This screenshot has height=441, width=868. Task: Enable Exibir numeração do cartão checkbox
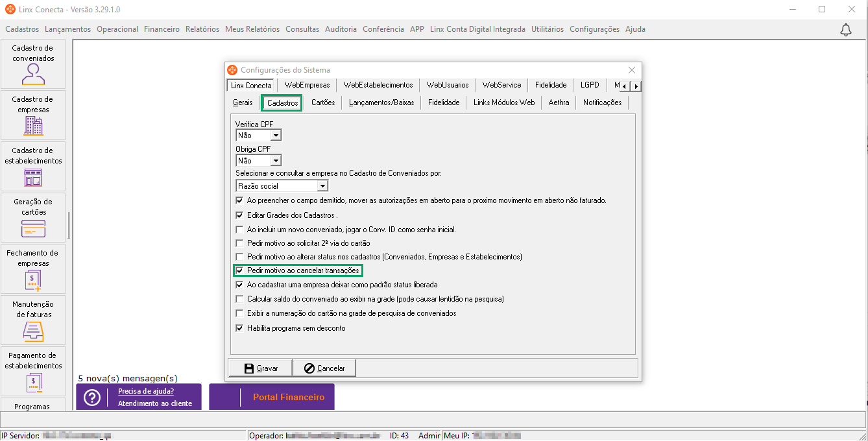click(x=240, y=313)
